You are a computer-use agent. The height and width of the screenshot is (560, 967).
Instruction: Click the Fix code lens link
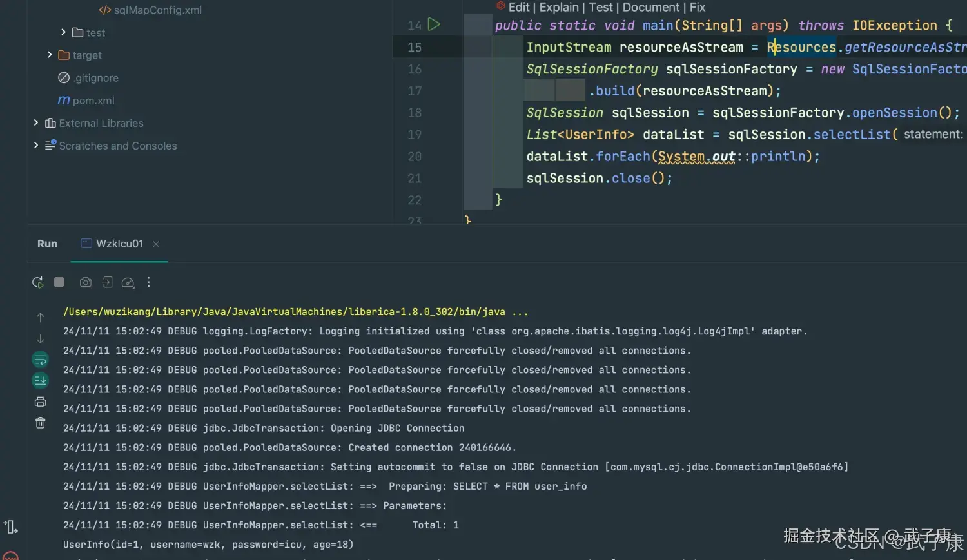tap(698, 7)
